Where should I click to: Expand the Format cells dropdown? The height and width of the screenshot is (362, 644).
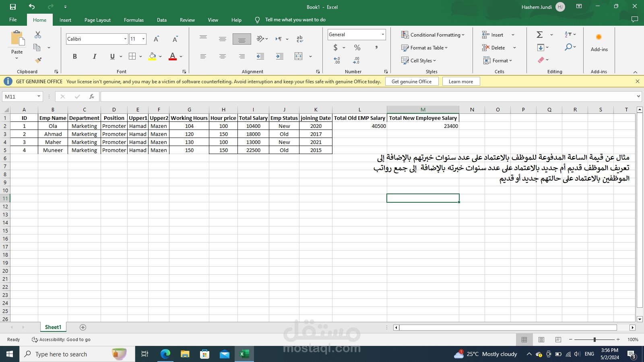click(497, 61)
